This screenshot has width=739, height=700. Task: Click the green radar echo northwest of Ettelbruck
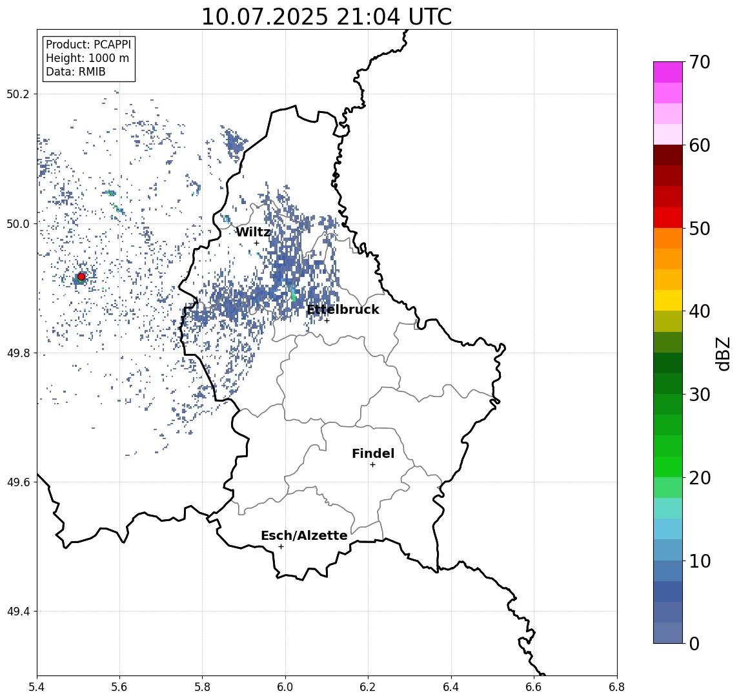[x=293, y=295]
